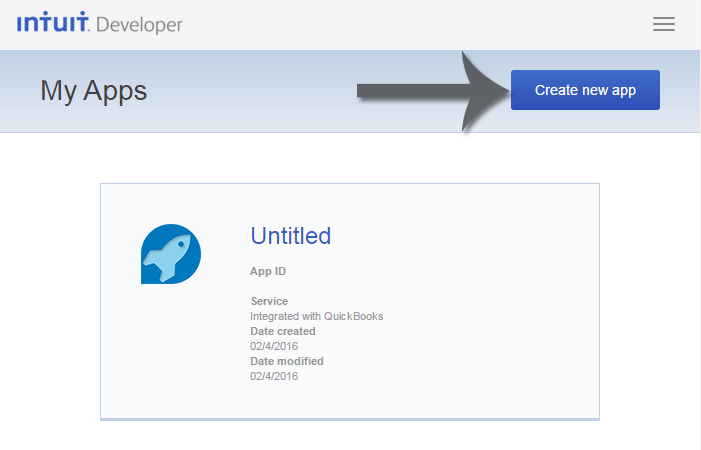Viewport: 701px width, 450px height.
Task: Select the My Apps heading
Action: pyautogui.click(x=93, y=91)
